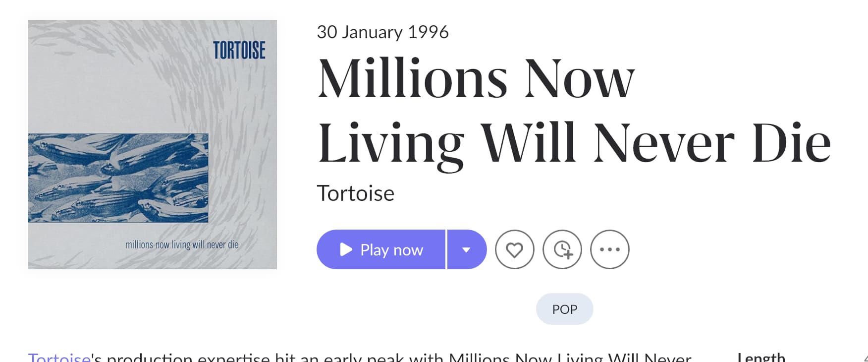Click the blue fish picture on the cover
This screenshot has width=868, height=362.
(118, 178)
